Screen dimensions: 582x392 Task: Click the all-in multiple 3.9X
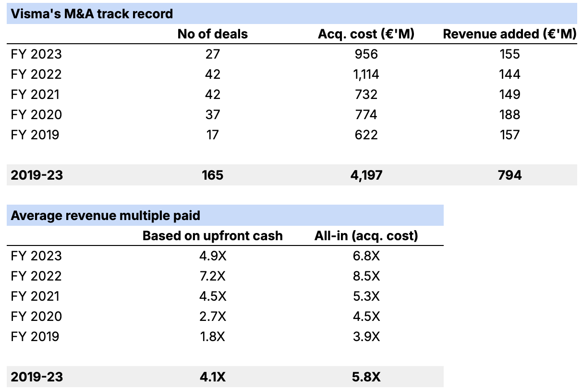tap(366, 336)
